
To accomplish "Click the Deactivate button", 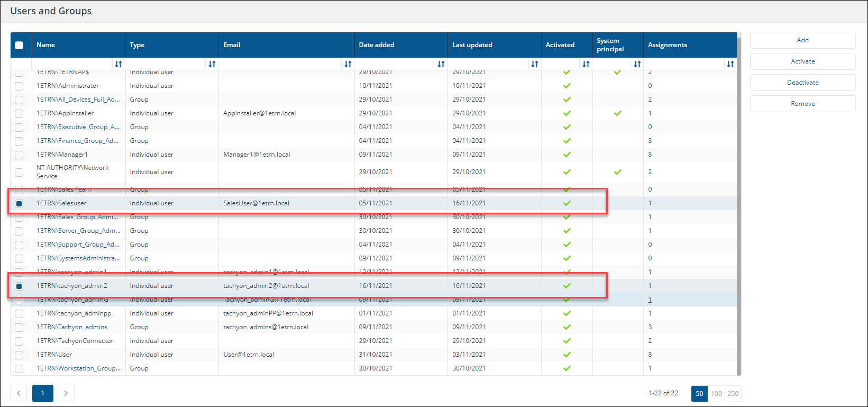I will (x=802, y=83).
